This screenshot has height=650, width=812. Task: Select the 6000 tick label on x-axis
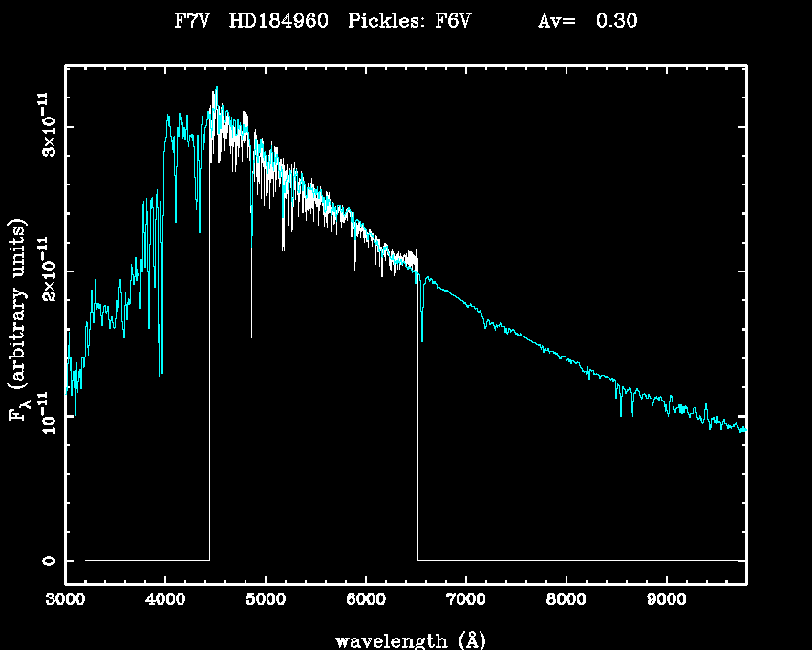tap(366, 600)
